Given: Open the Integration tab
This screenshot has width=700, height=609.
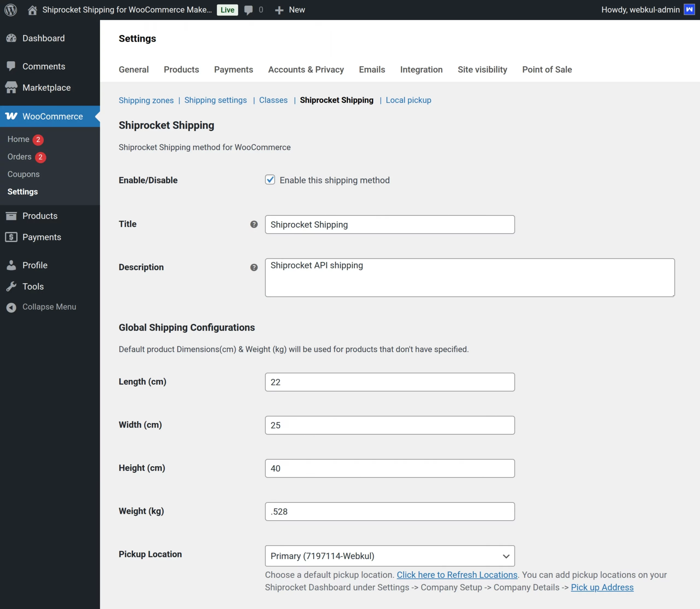Looking at the screenshot, I should 421,70.
